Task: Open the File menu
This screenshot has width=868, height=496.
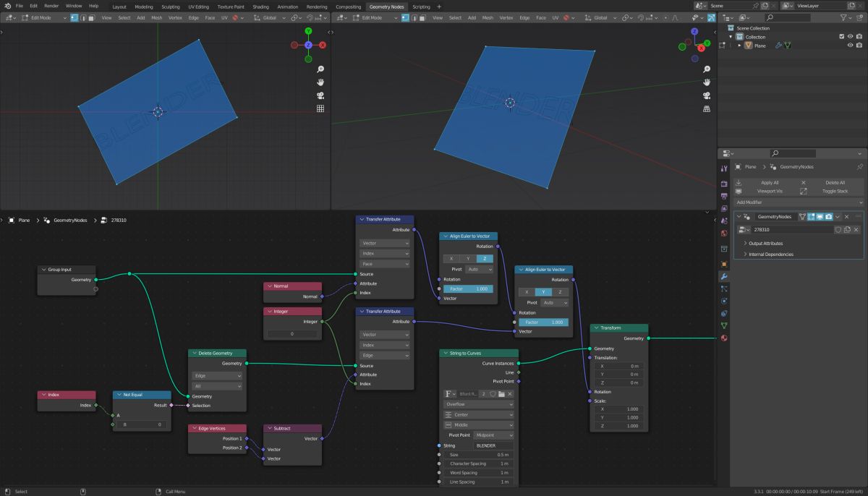Action: coord(20,6)
